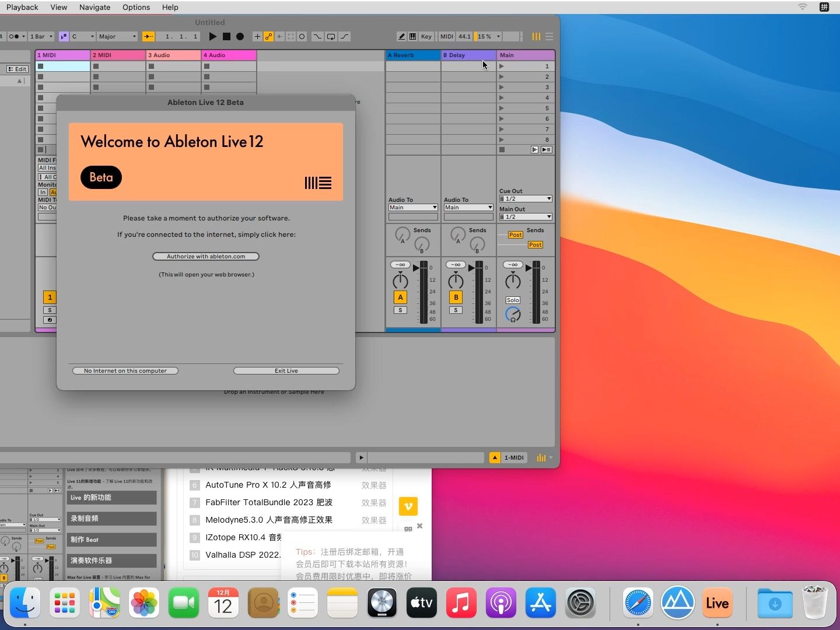Open the 1 Bar quantization dropdown
The width and height of the screenshot is (840, 630).
(x=41, y=36)
